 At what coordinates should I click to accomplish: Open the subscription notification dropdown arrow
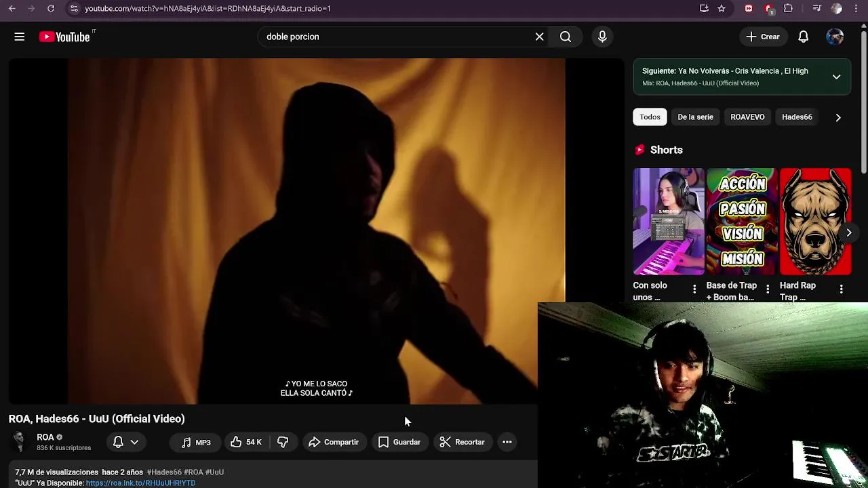(134, 442)
